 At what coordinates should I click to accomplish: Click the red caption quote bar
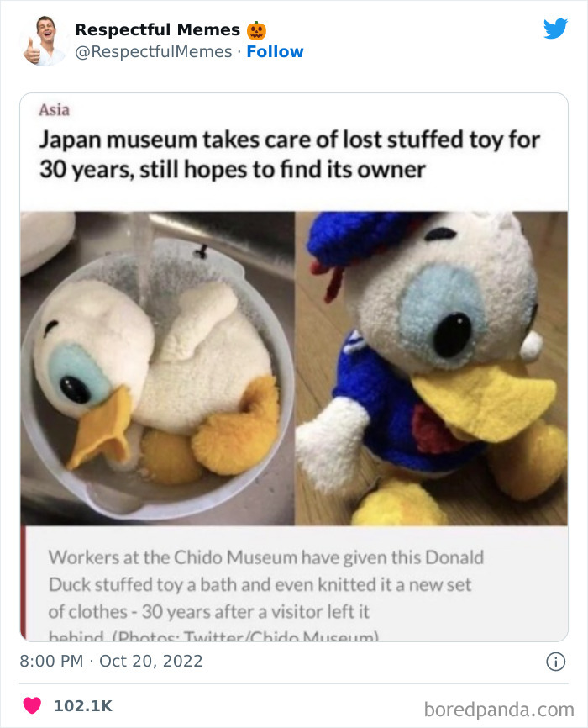coord(24,584)
